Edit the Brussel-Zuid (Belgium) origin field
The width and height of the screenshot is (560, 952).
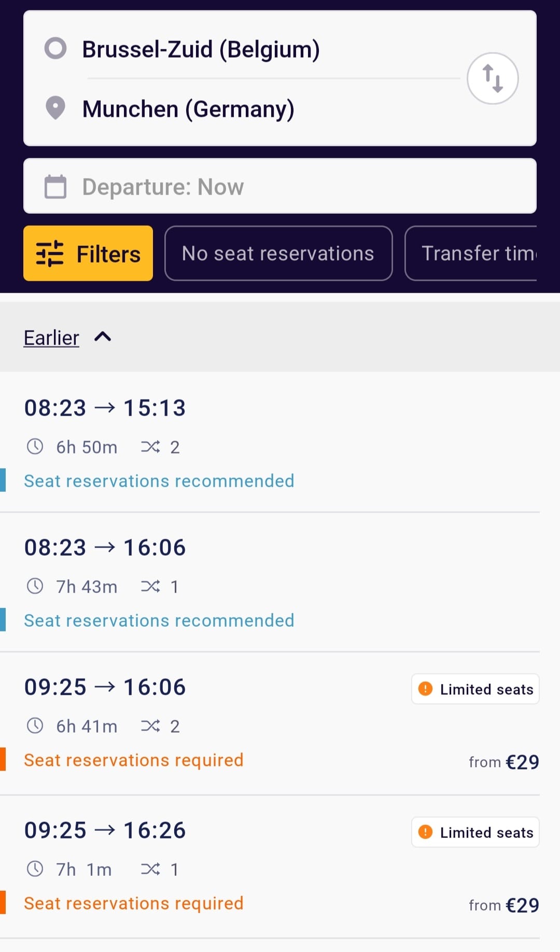point(201,49)
